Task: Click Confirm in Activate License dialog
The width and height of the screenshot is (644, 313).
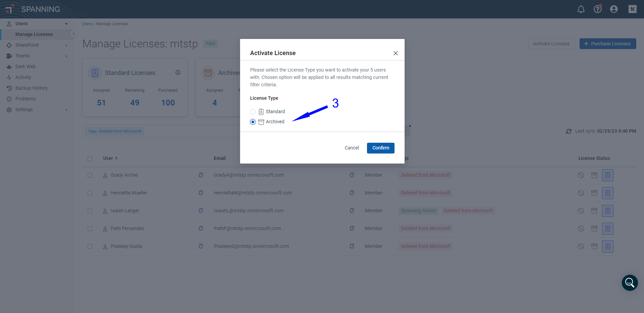Action: tap(381, 148)
